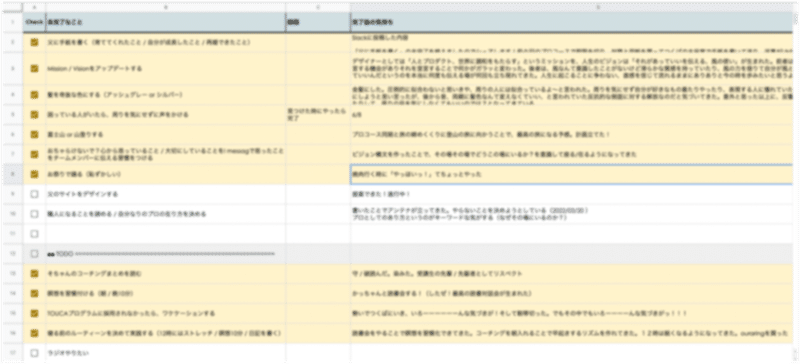800x364 pixels.
Task: Select row 12 header number
Action: [x=12, y=254]
